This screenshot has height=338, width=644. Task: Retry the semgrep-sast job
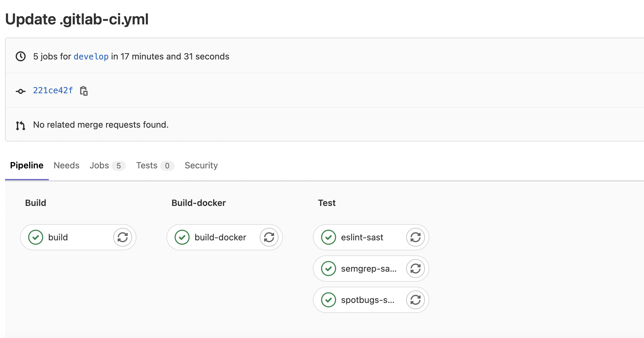point(415,269)
